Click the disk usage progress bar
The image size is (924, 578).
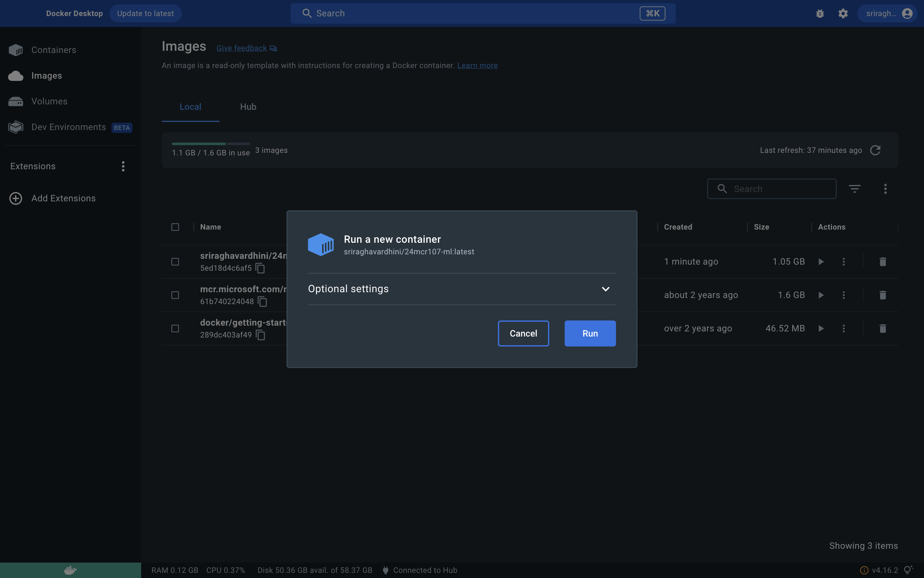click(211, 144)
